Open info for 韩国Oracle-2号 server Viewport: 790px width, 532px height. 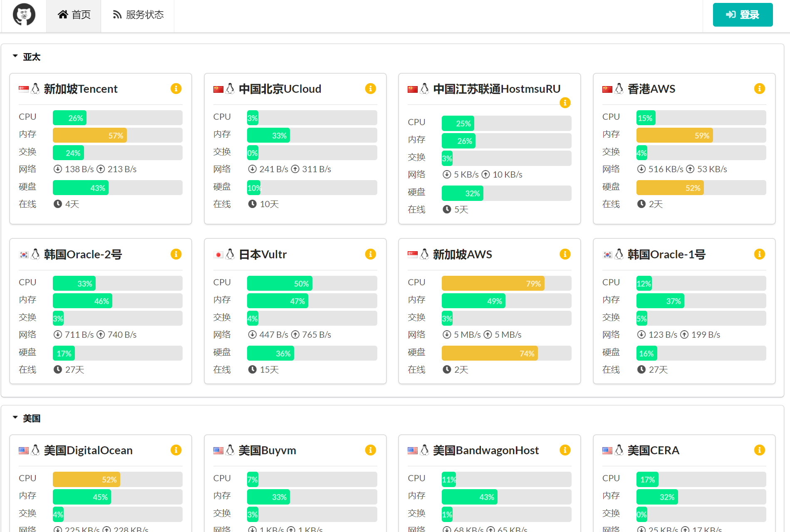[176, 254]
